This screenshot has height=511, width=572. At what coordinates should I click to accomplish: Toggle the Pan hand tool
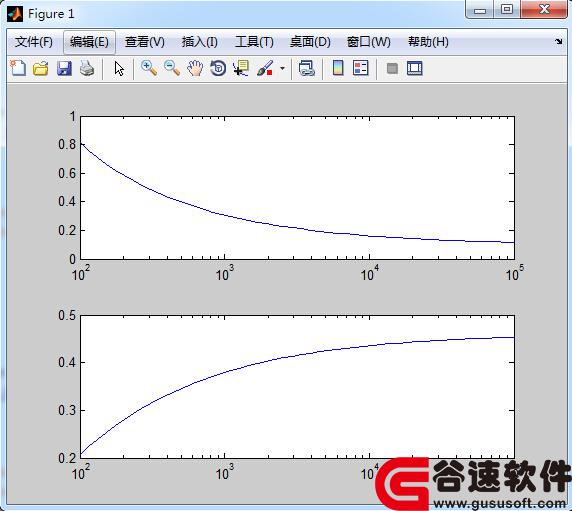pyautogui.click(x=195, y=68)
